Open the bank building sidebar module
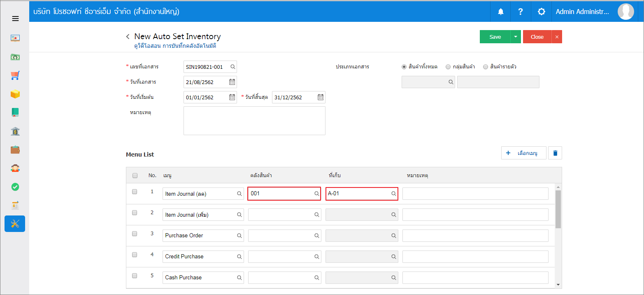The width and height of the screenshot is (644, 295). [x=15, y=131]
